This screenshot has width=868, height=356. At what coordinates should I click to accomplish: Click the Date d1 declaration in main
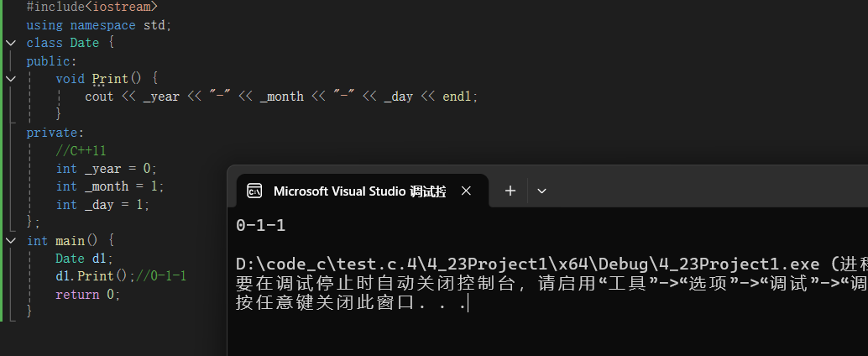(x=84, y=259)
